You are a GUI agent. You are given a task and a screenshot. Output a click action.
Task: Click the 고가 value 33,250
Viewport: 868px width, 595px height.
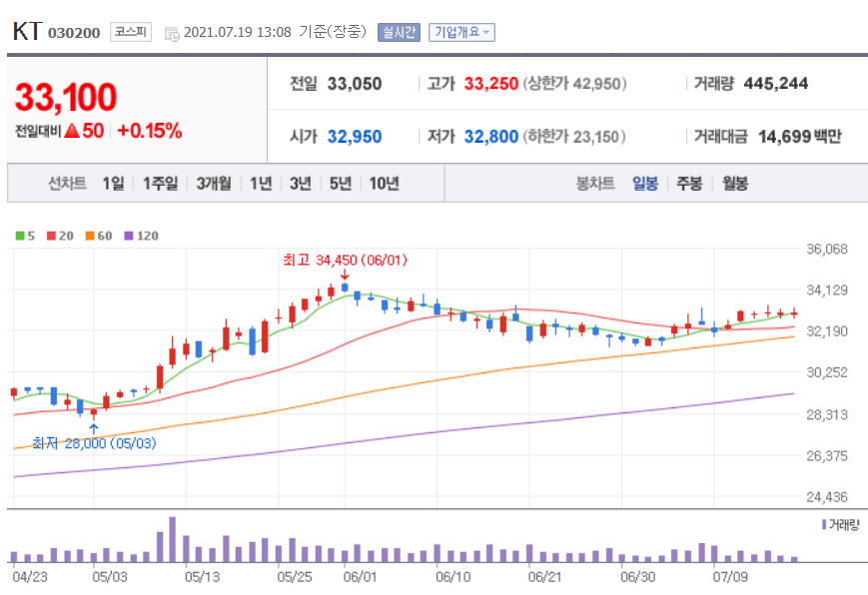491,84
